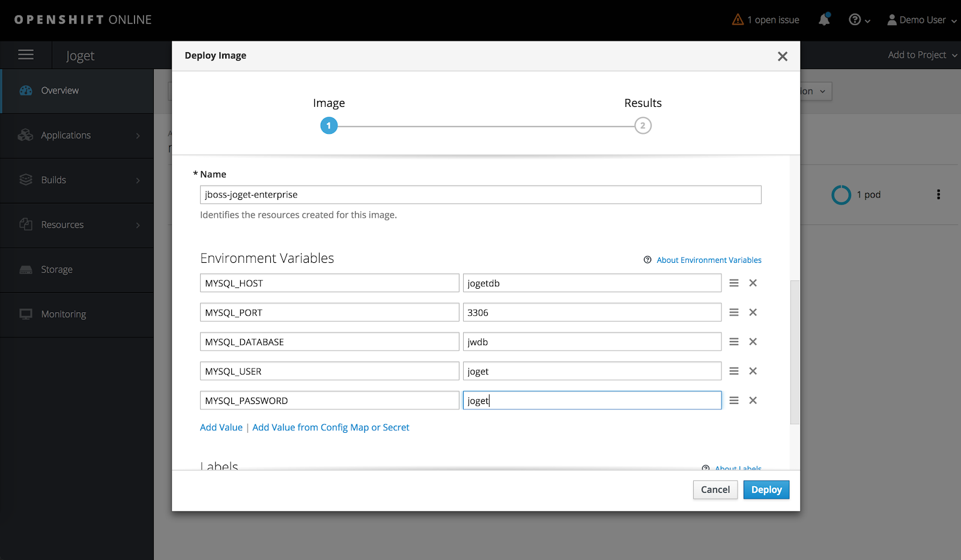Click the Monitoring screen icon
Screen dimensions: 961x560
click(x=26, y=314)
